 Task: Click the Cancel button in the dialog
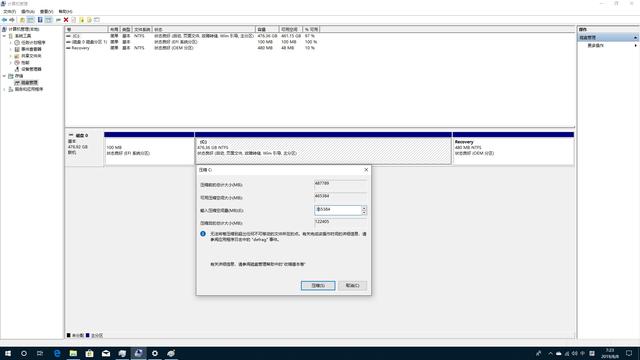click(x=352, y=285)
